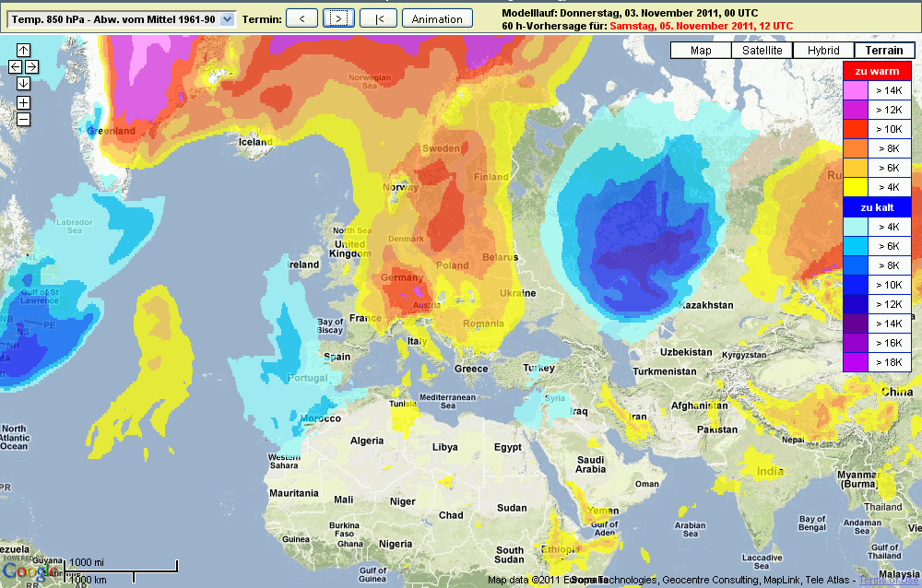Pan the map down with the arrow

pos(24,84)
